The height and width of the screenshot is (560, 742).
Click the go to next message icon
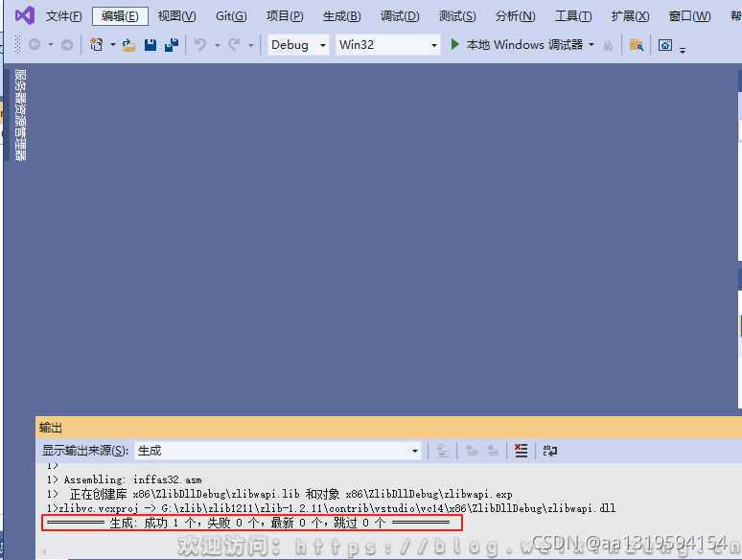point(492,451)
